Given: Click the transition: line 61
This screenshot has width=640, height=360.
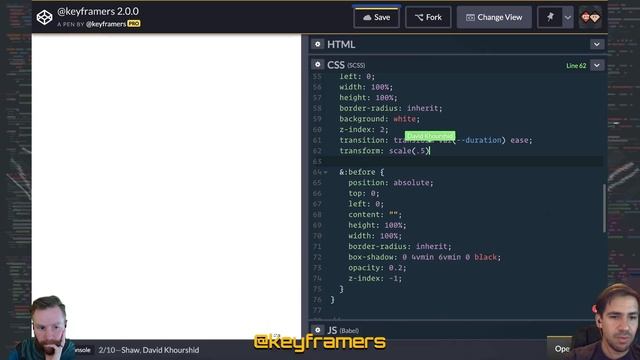Looking at the screenshot, I should coord(436,140).
